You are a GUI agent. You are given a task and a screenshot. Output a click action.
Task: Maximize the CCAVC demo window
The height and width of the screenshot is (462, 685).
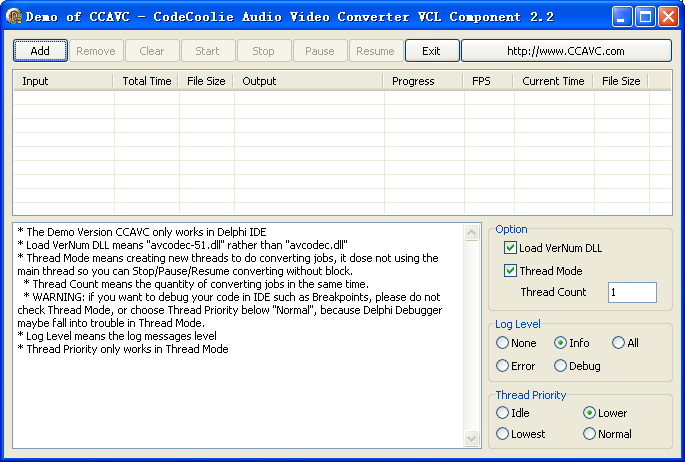click(x=645, y=17)
